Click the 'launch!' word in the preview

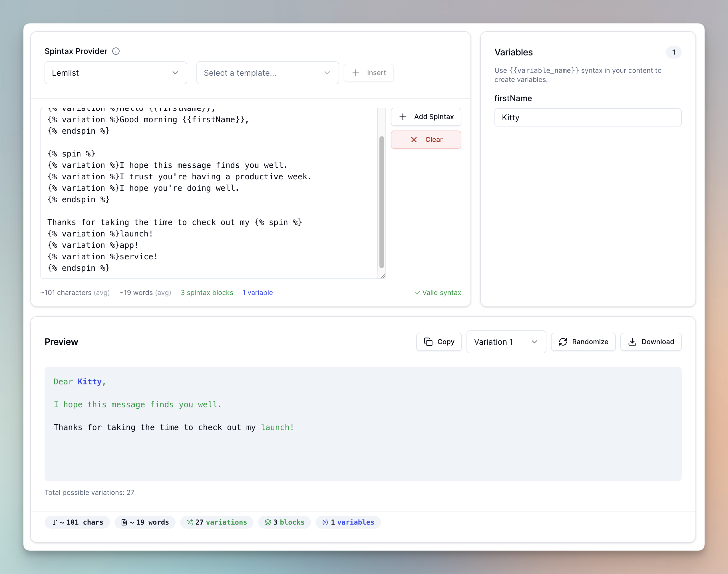(x=277, y=428)
